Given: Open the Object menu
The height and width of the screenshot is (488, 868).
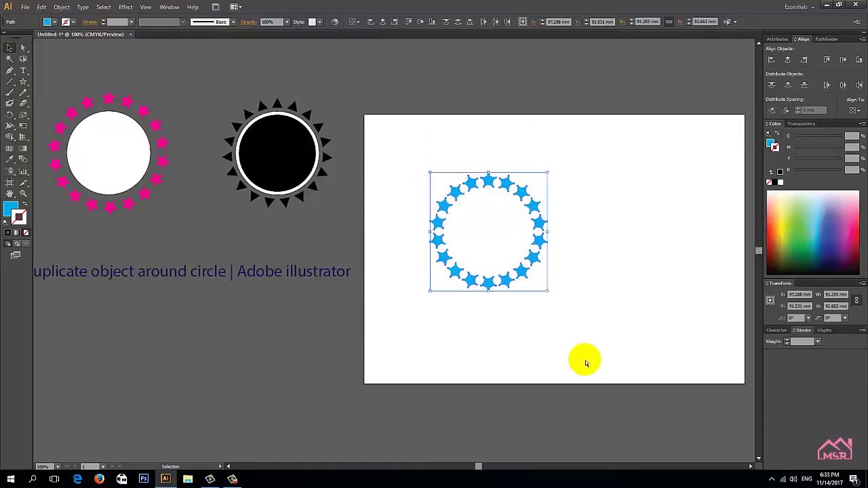Looking at the screenshot, I should tap(62, 7).
